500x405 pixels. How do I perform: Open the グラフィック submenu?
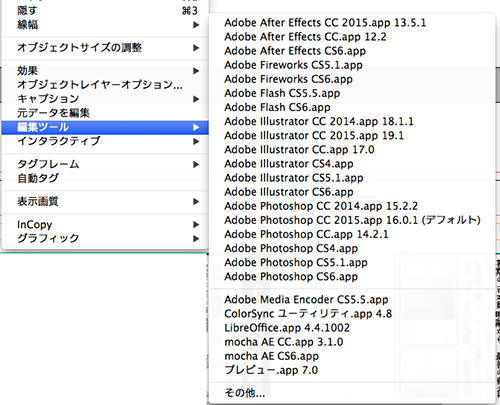105,238
